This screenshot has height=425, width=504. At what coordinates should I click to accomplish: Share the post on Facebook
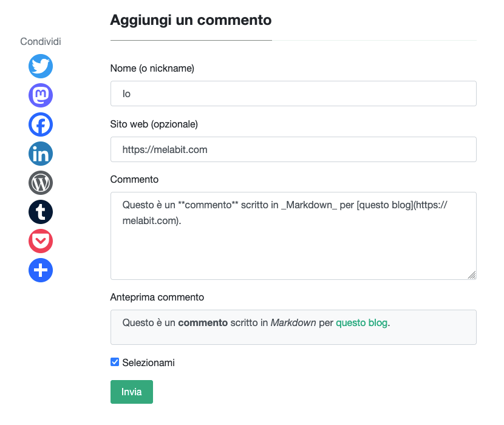tap(40, 124)
